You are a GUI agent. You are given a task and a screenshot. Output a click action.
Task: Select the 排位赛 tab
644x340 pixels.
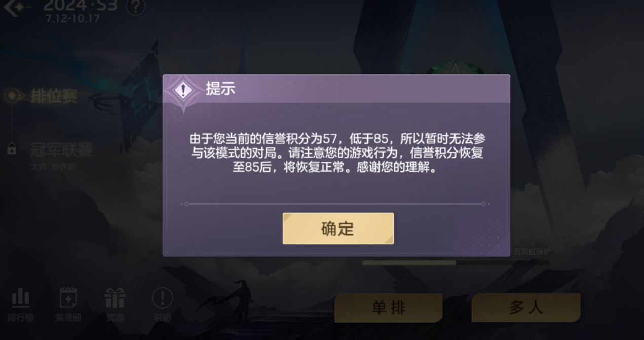coord(54,96)
